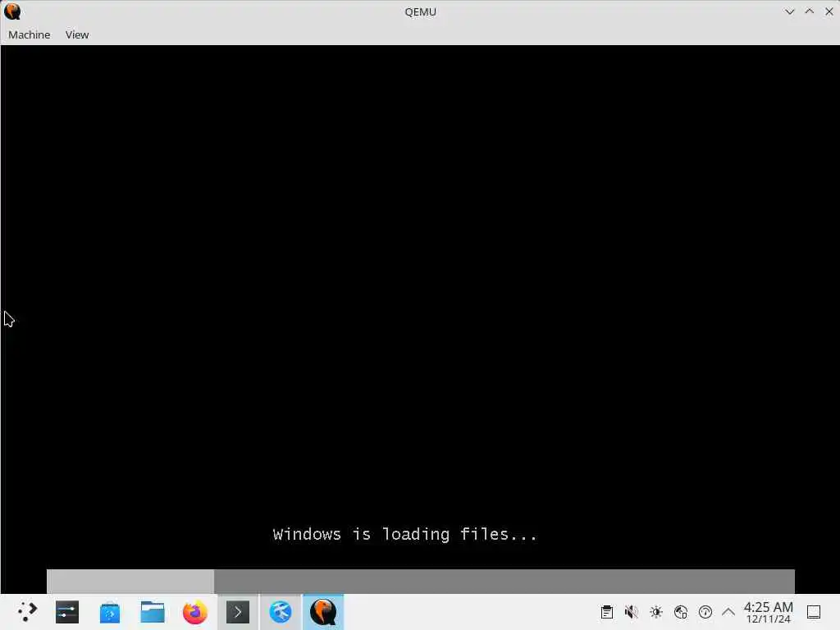Click the QEMU window title text

pyautogui.click(x=421, y=11)
